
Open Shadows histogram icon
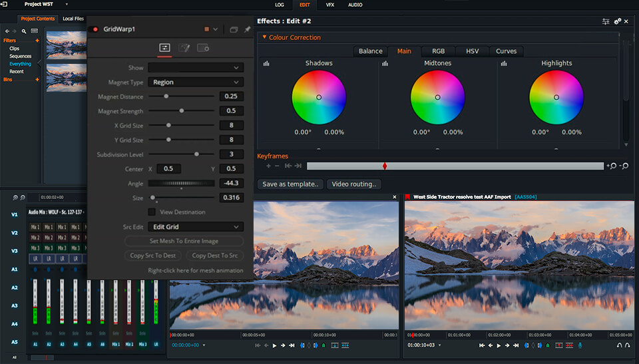266,63
